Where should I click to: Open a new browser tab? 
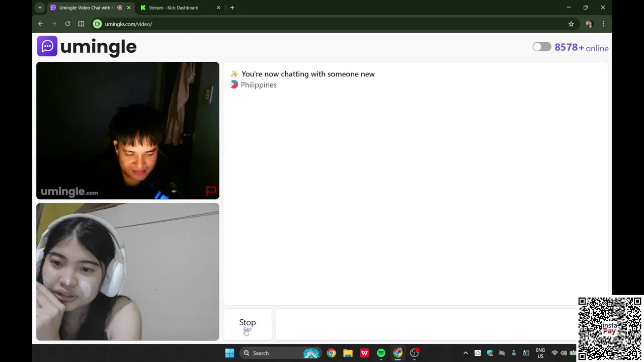point(232,8)
